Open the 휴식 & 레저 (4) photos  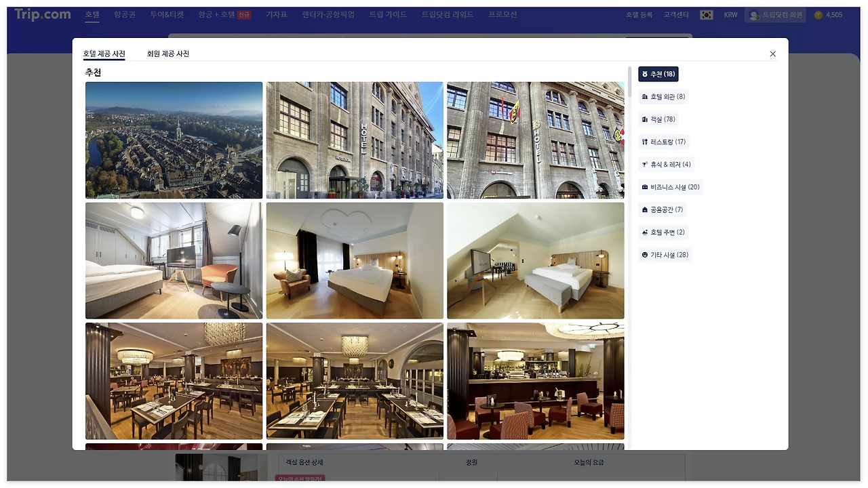pos(667,165)
